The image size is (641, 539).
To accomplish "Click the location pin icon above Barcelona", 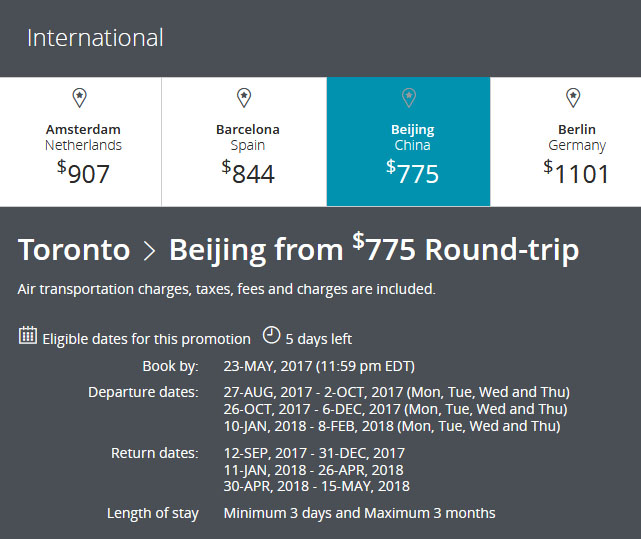I will (x=244, y=97).
